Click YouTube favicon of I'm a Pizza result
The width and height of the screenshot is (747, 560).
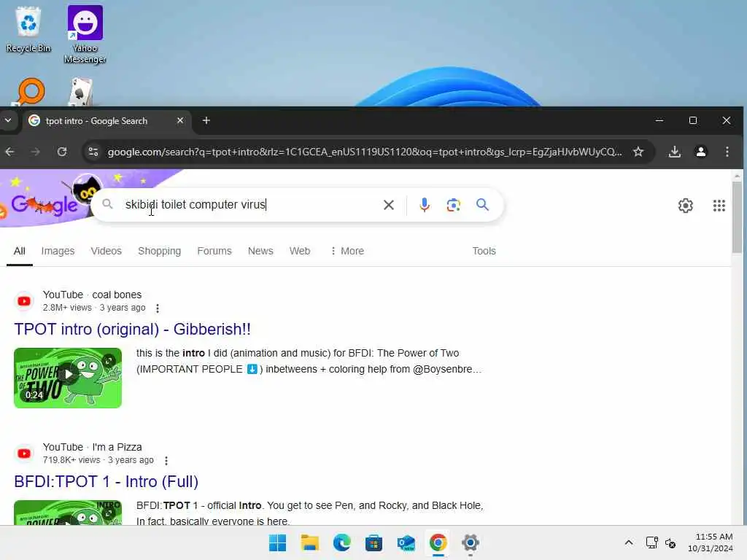point(24,454)
